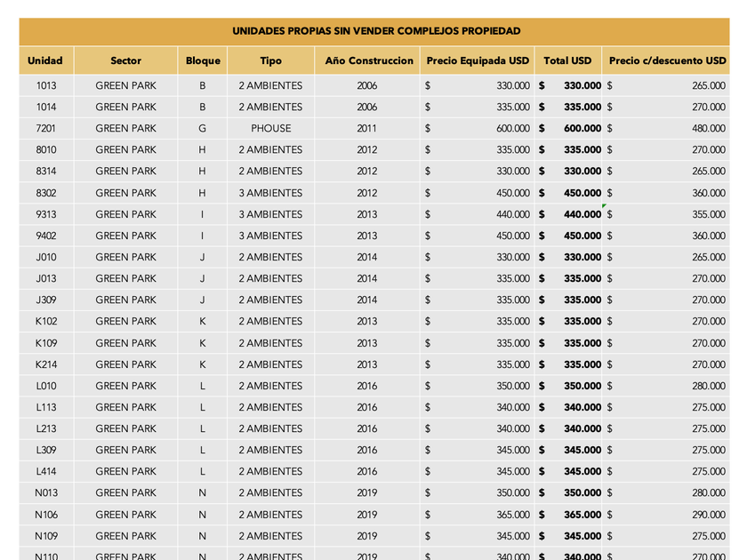Screen dimensions: 747x560
Task: Select the "Sector" column header cell
Action: 125,61
